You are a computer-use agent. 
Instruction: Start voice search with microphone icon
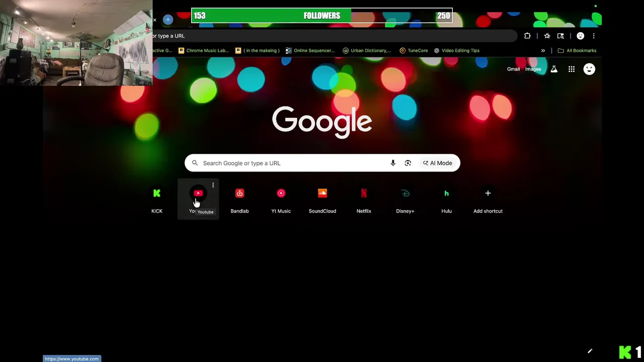[x=393, y=163]
